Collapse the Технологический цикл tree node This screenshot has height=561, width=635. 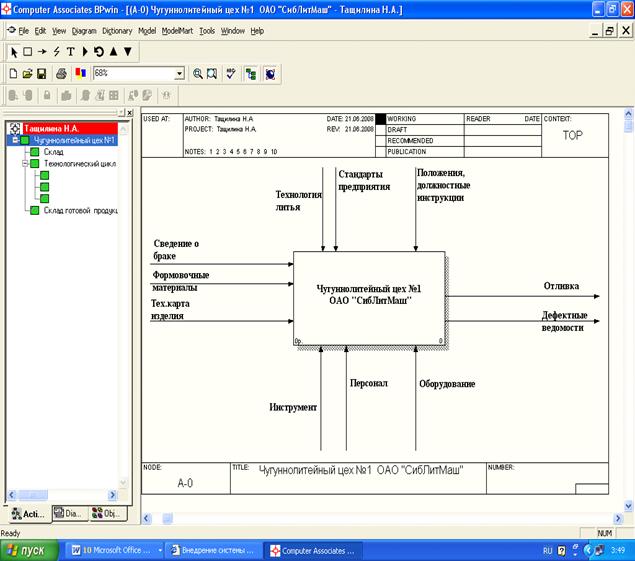pos(26,163)
